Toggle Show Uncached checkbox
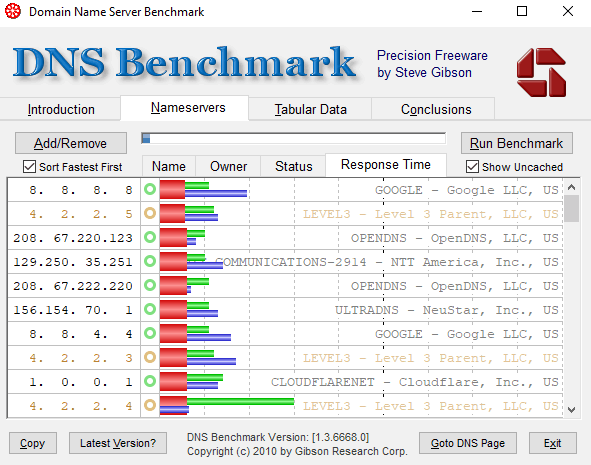The height and width of the screenshot is (465, 591). [x=472, y=167]
